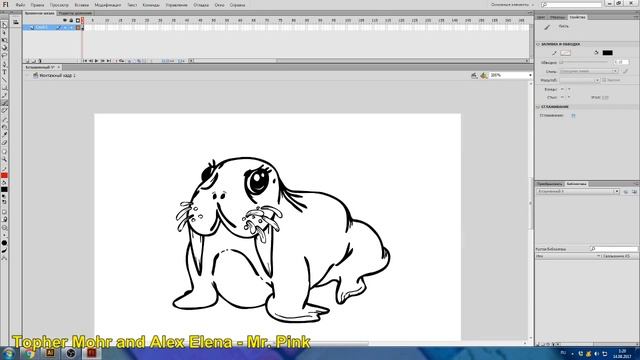Open stroke Join dropdown

pyautogui.click(x=565, y=98)
